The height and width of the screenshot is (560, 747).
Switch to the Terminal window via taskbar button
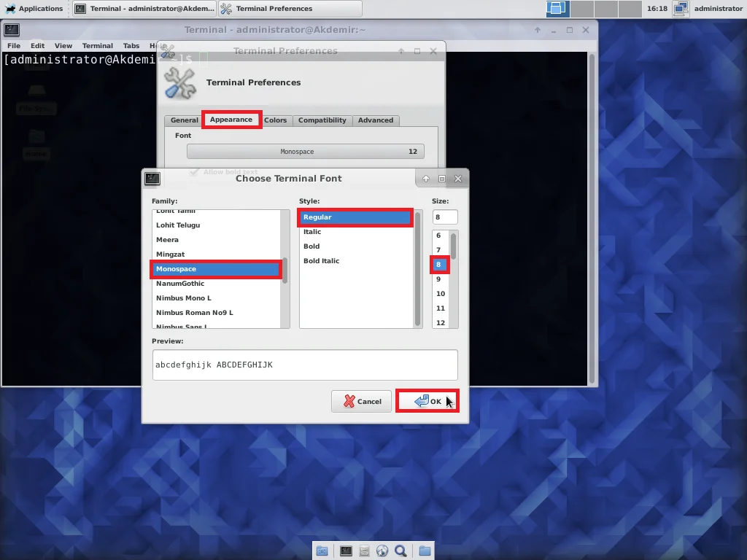tap(145, 9)
